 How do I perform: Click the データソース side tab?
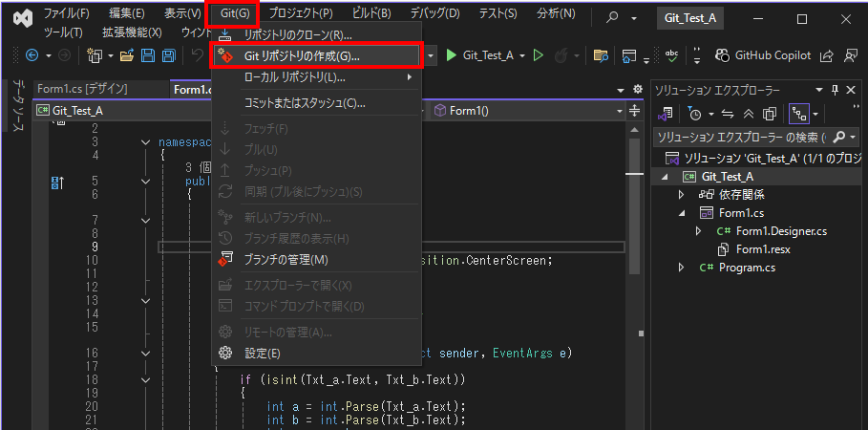[18, 105]
